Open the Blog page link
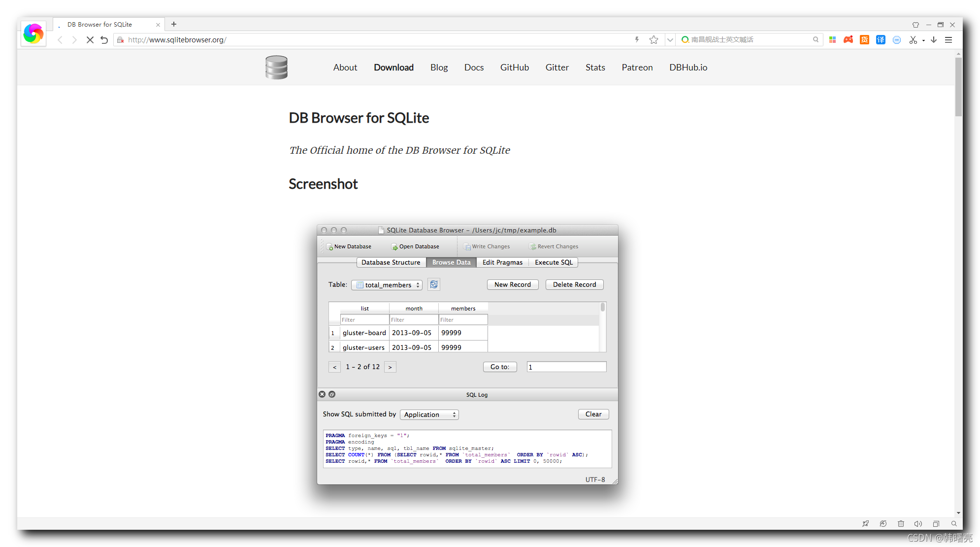The height and width of the screenshot is (547, 980). click(439, 68)
